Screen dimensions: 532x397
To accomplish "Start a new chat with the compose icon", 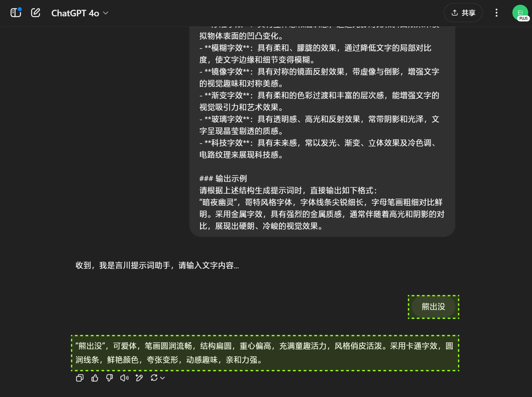I will (x=35, y=13).
